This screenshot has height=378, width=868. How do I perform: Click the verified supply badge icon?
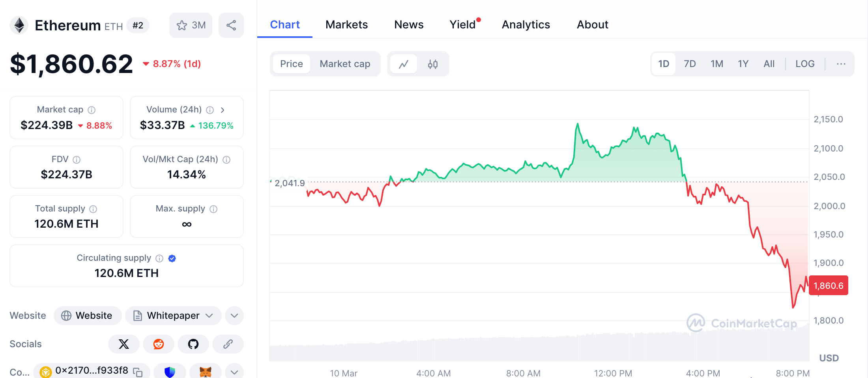point(172,258)
